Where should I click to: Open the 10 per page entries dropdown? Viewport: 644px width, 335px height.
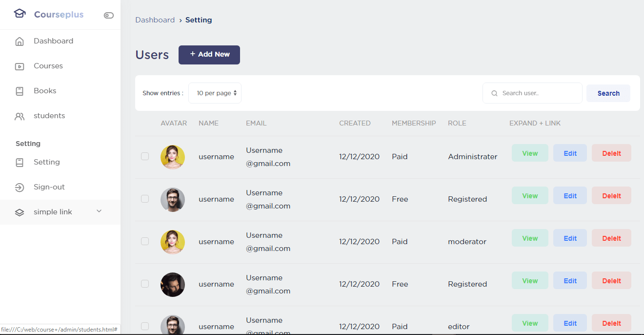click(x=215, y=93)
